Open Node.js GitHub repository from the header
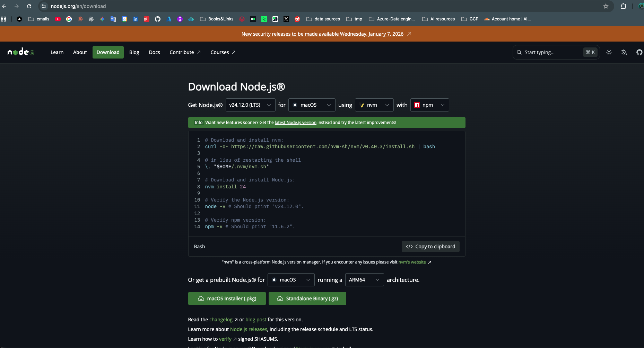Screen dimensions: 644x348 click(639, 52)
